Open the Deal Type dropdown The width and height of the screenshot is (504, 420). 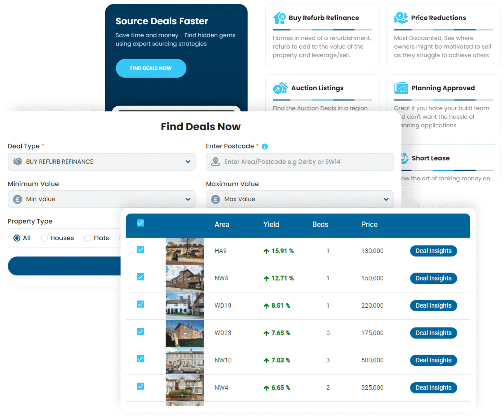click(x=101, y=161)
